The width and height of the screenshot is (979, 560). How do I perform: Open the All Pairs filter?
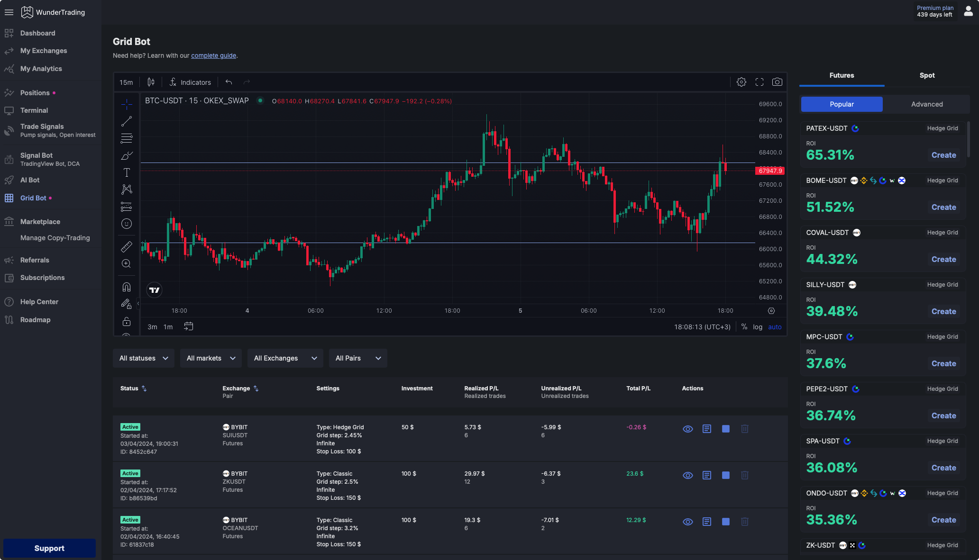[x=357, y=358]
